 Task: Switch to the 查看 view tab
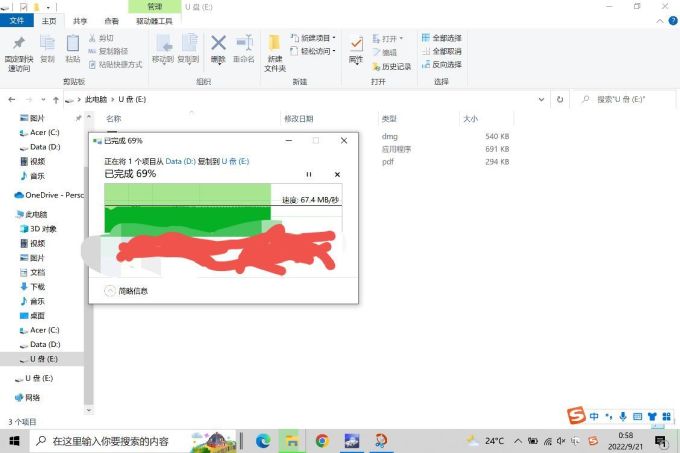111,21
